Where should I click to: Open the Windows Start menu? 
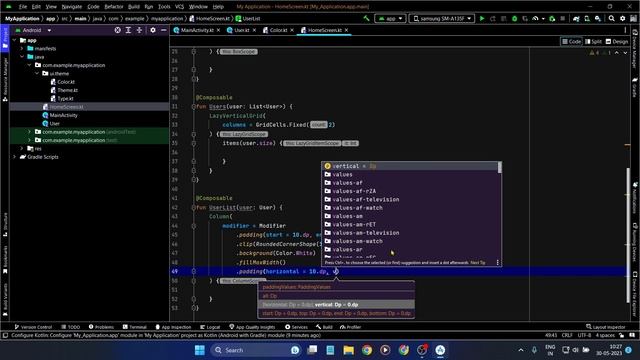200,350
